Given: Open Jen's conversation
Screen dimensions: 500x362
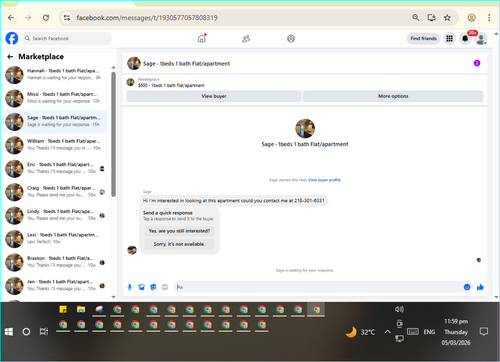Looking at the screenshot, I should pyautogui.click(x=55, y=286).
